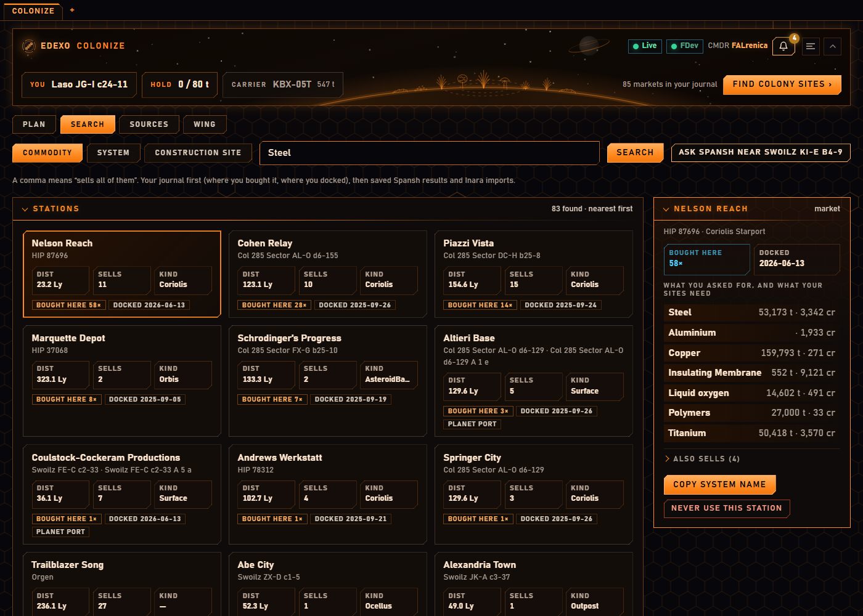Collapse the STATIONS panel chevron
863x616 pixels.
click(x=25, y=209)
